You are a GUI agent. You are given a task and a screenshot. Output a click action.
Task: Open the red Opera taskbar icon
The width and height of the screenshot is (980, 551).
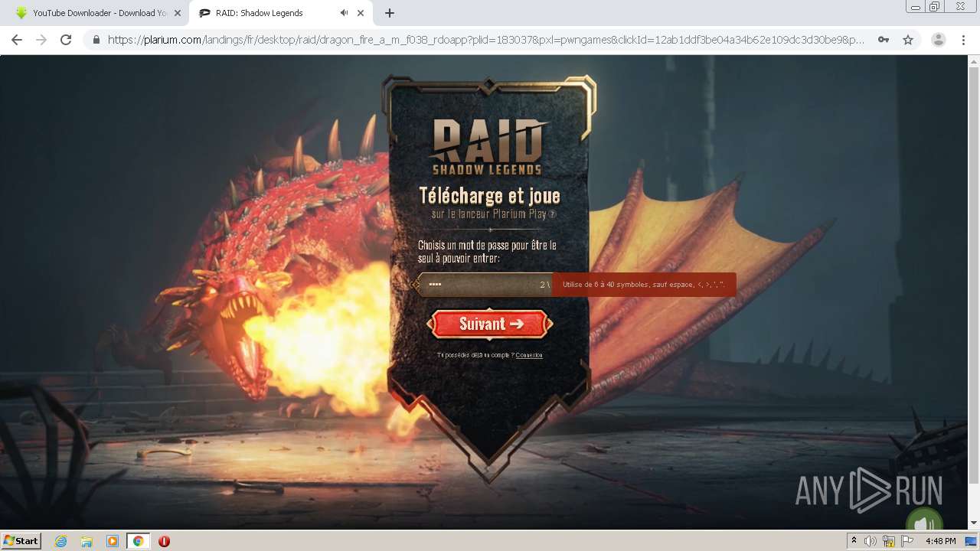point(164,541)
